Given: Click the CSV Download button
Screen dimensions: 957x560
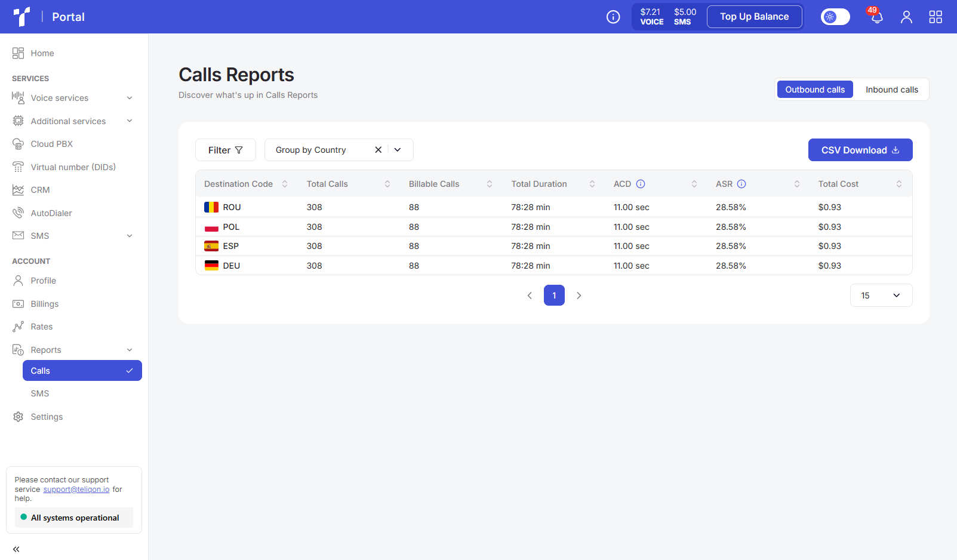Looking at the screenshot, I should tap(860, 150).
